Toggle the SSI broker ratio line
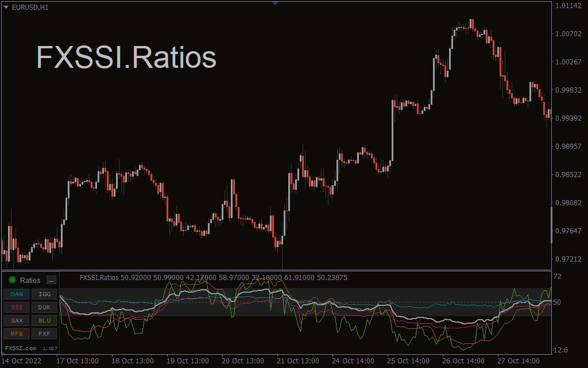Image resolution: width=588 pixels, height=368 pixels. pos(17,307)
